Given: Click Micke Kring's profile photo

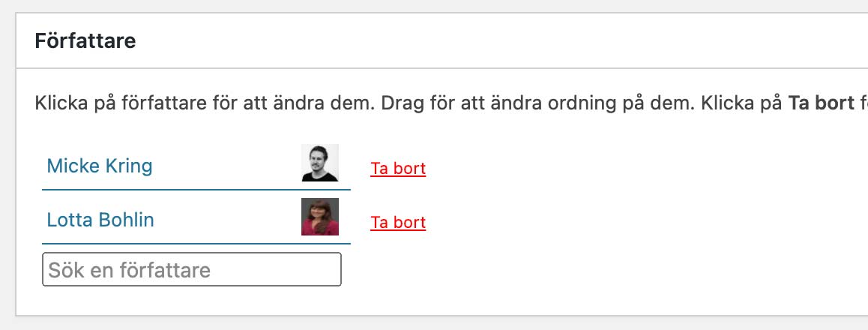Looking at the screenshot, I should click(x=320, y=163).
